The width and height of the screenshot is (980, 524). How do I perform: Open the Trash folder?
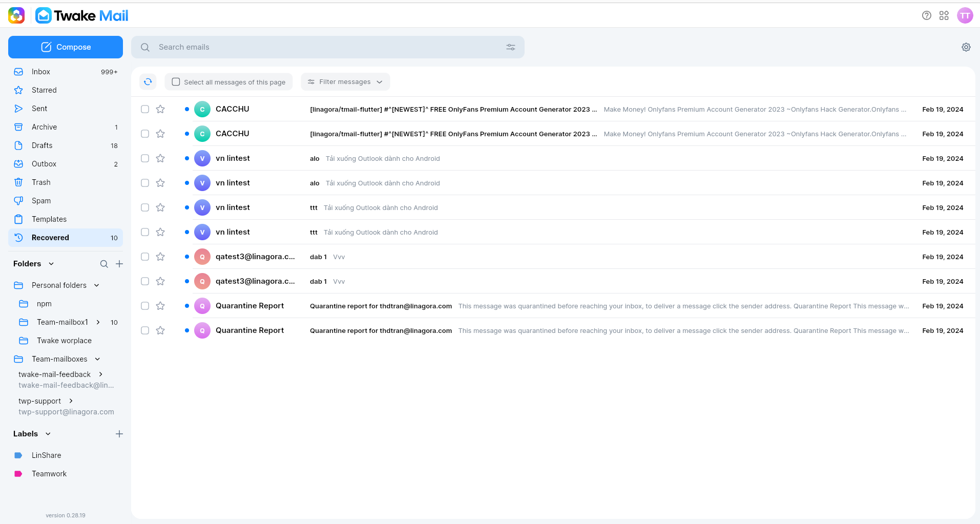tap(66, 182)
